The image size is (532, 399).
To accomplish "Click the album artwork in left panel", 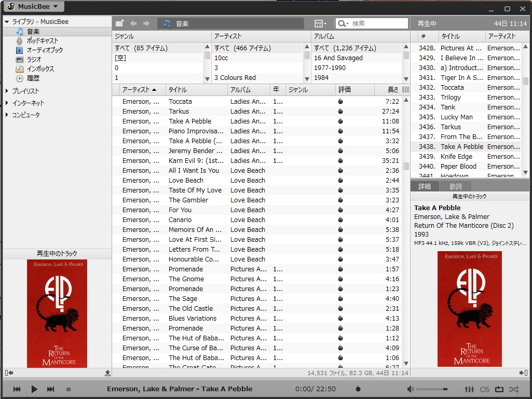I will [57, 313].
